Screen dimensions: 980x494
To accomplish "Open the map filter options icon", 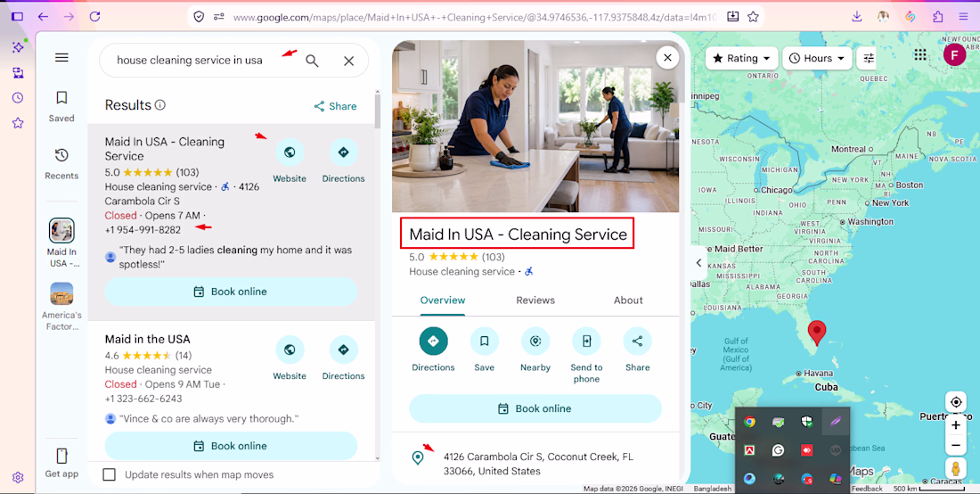I will pyautogui.click(x=869, y=58).
